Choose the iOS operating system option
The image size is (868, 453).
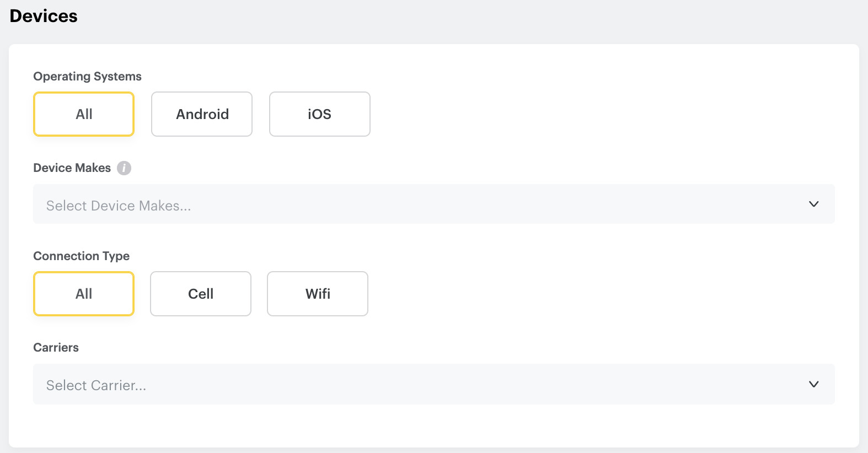[320, 114]
